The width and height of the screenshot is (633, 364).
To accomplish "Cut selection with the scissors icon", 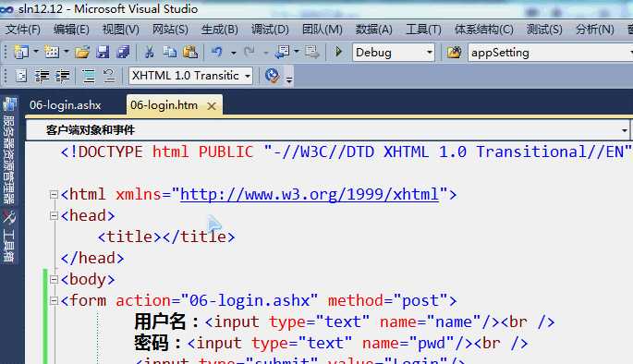I will (x=150, y=52).
